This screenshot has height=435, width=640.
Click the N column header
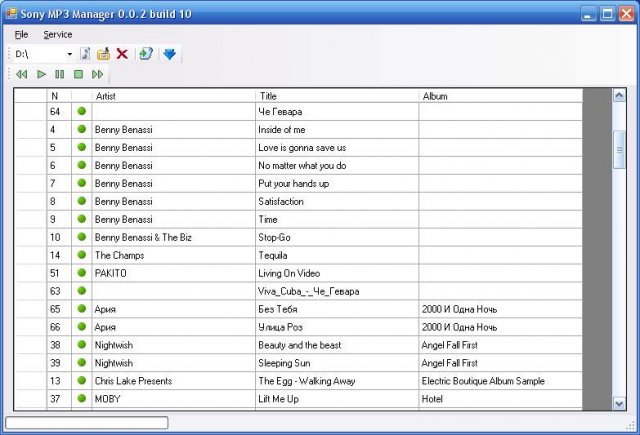(x=59, y=96)
